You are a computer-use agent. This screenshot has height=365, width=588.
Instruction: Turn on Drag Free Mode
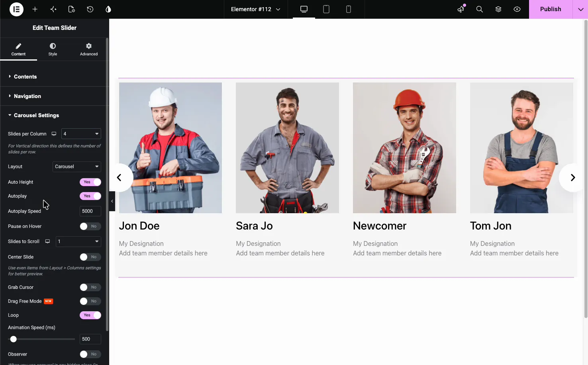pyautogui.click(x=90, y=301)
